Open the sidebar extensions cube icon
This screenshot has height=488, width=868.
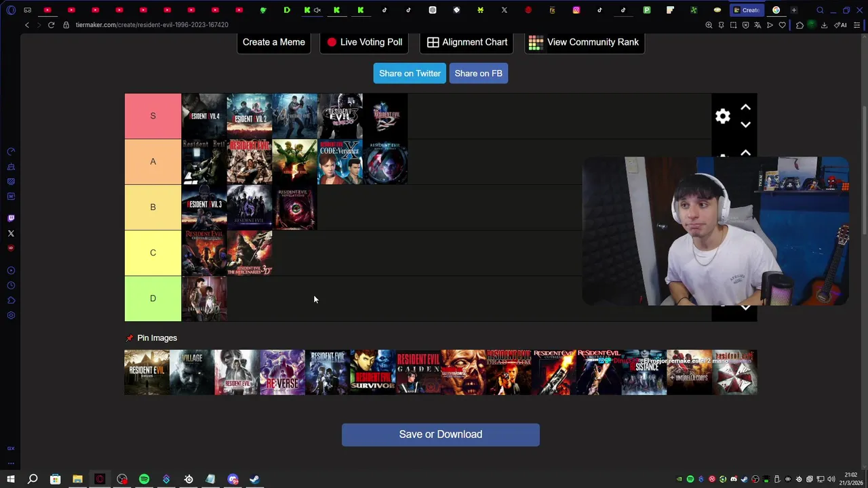[x=11, y=300]
